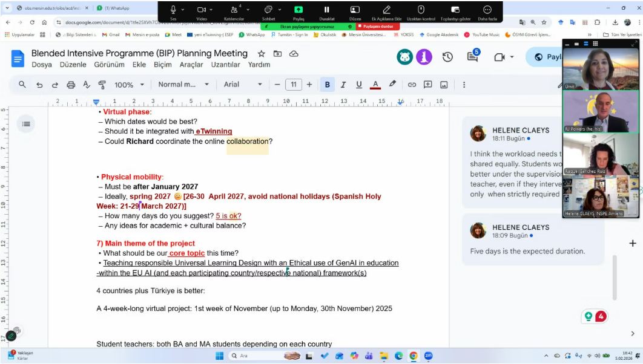Toggle underline formatting
Viewport: 643px width, 364px height.
click(359, 85)
